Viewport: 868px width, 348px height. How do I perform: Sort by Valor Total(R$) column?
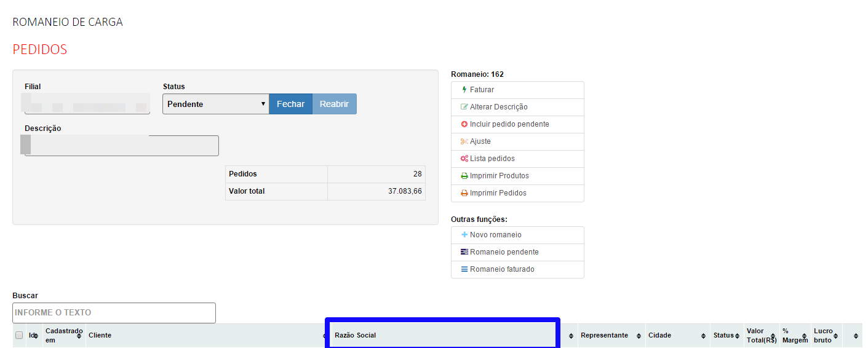pos(761,336)
